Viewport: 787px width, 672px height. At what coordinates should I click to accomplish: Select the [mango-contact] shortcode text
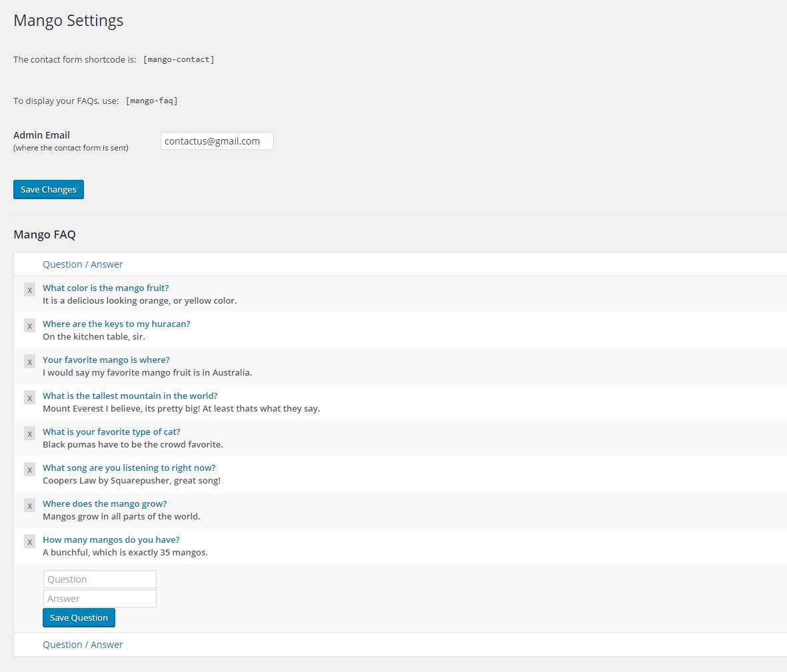click(x=179, y=59)
